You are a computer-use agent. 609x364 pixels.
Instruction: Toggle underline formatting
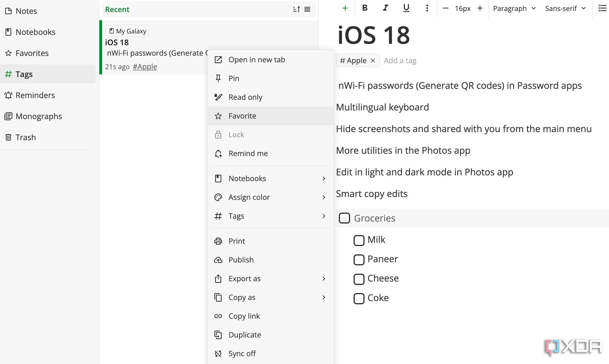(406, 8)
